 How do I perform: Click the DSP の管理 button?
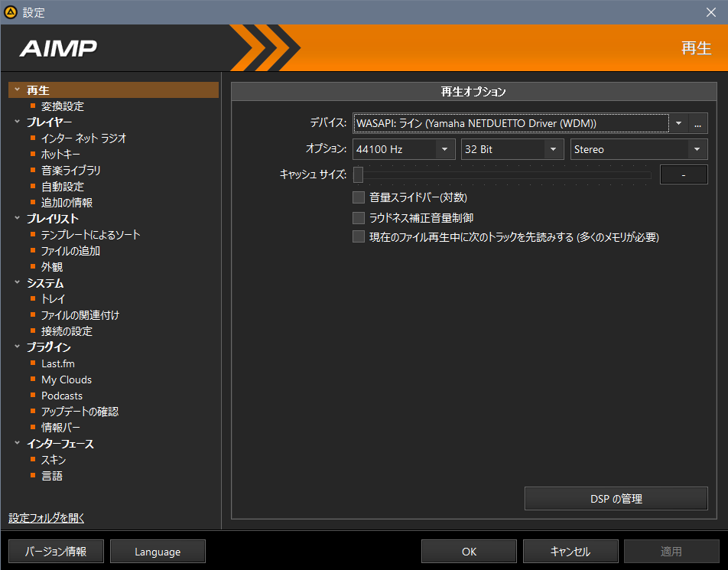pyautogui.click(x=616, y=498)
